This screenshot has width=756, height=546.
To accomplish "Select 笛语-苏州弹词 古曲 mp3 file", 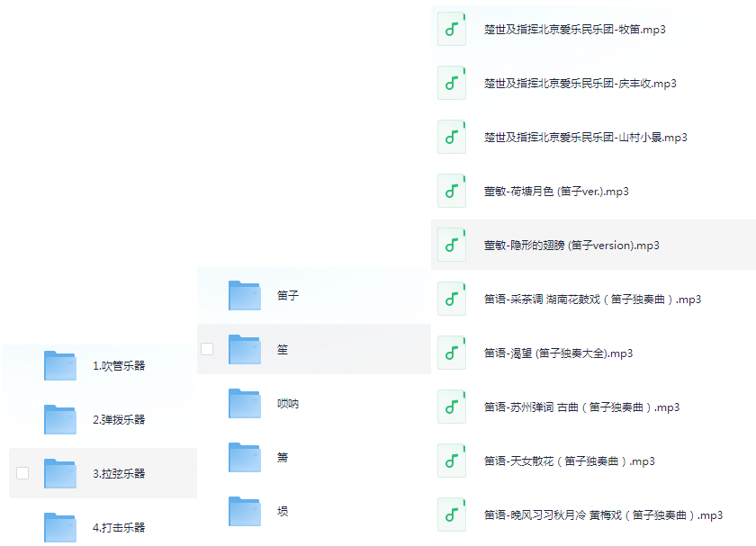I will [581, 407].
